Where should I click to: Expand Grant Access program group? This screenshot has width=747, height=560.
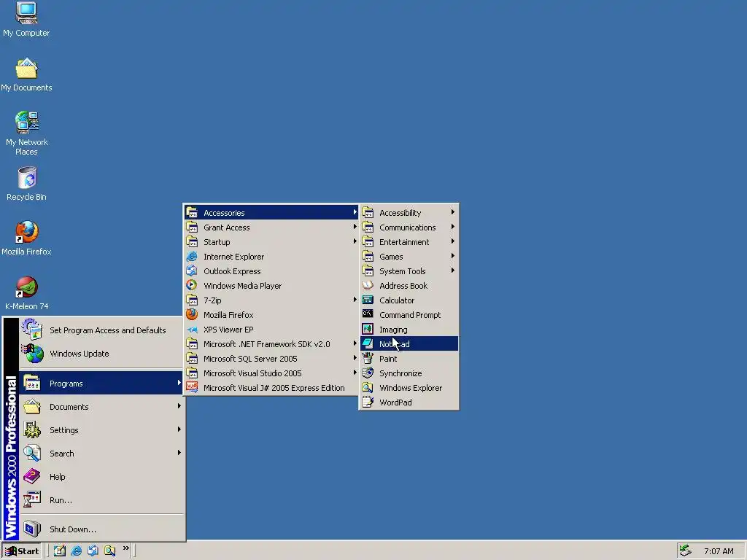(271, 227)
